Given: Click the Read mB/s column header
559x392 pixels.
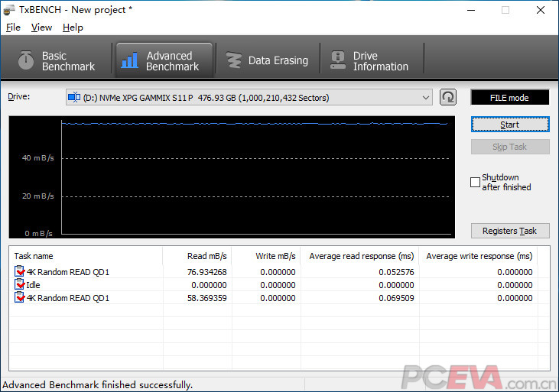Looking at the screenshot, I should [x=206, y=256].
